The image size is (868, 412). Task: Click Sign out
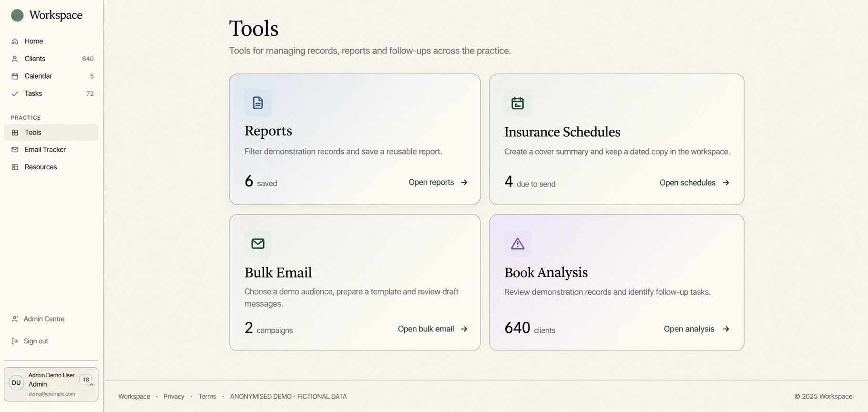tap(30, 341)
